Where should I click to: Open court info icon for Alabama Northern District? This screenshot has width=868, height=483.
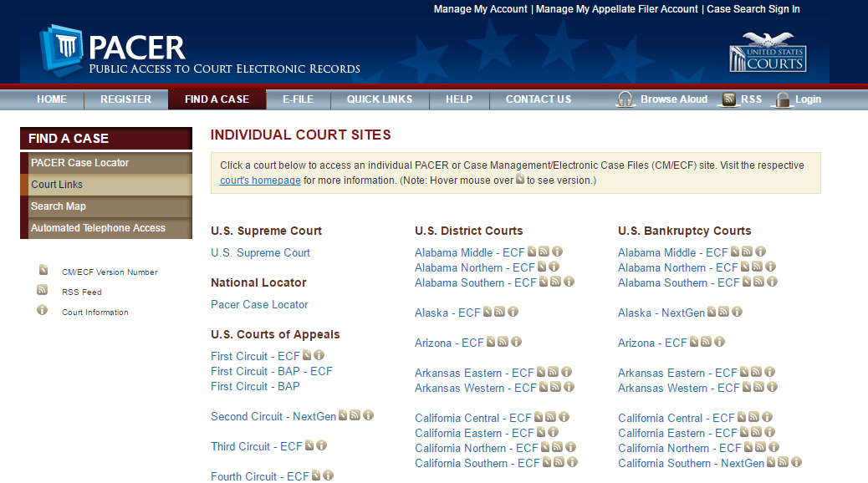click(x=554, y=266)
